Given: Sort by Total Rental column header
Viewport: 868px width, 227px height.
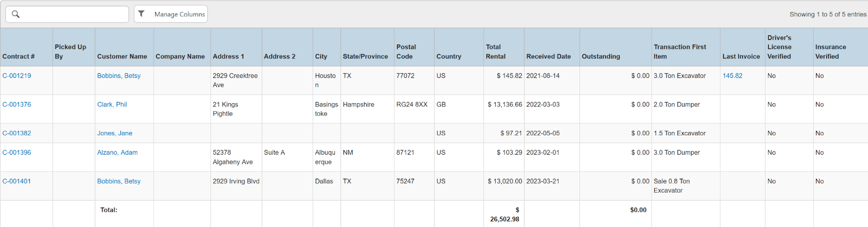Looking at the screenshot, I should point(495,52).
